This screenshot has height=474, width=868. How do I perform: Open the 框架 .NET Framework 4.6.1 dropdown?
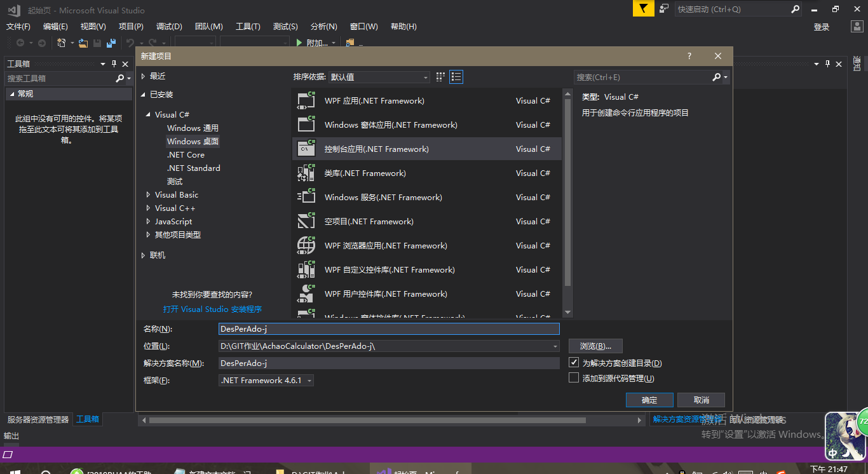[266, 380]
